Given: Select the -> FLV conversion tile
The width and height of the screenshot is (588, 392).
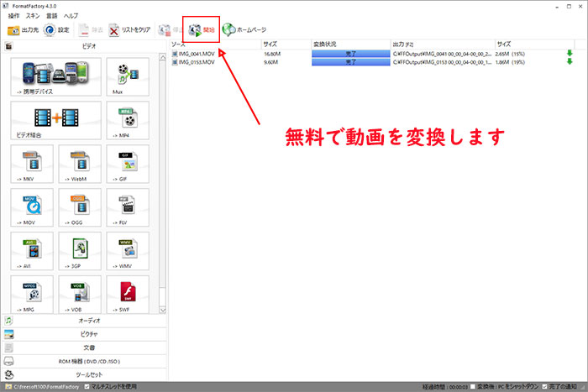Looking at the screenshot, I should click(x=128, y=207).
